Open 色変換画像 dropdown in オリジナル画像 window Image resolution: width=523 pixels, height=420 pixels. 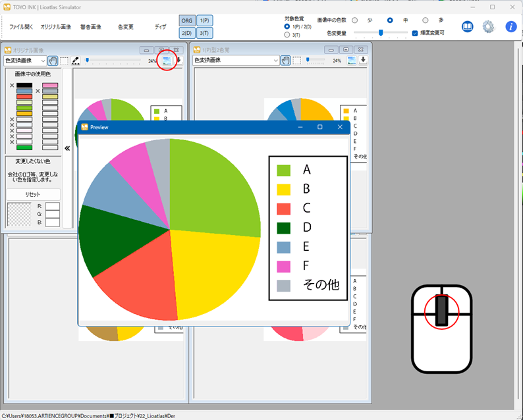point(24,61)
